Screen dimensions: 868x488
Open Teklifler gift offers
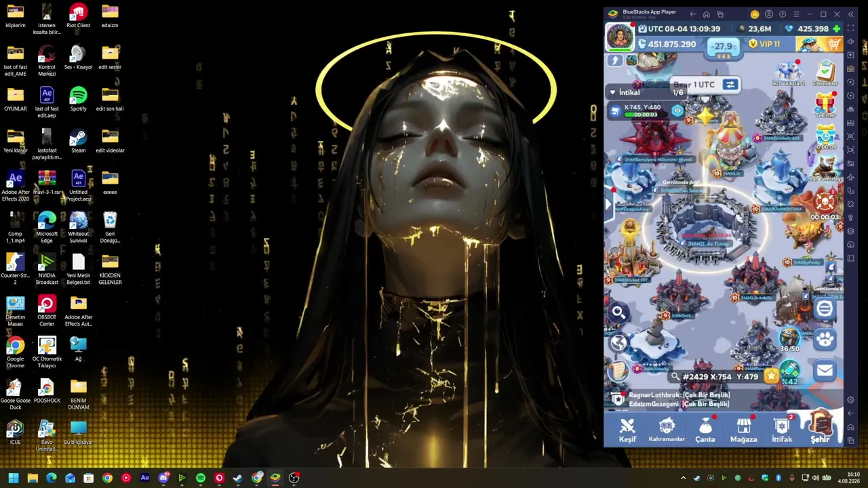pos(825,105)
